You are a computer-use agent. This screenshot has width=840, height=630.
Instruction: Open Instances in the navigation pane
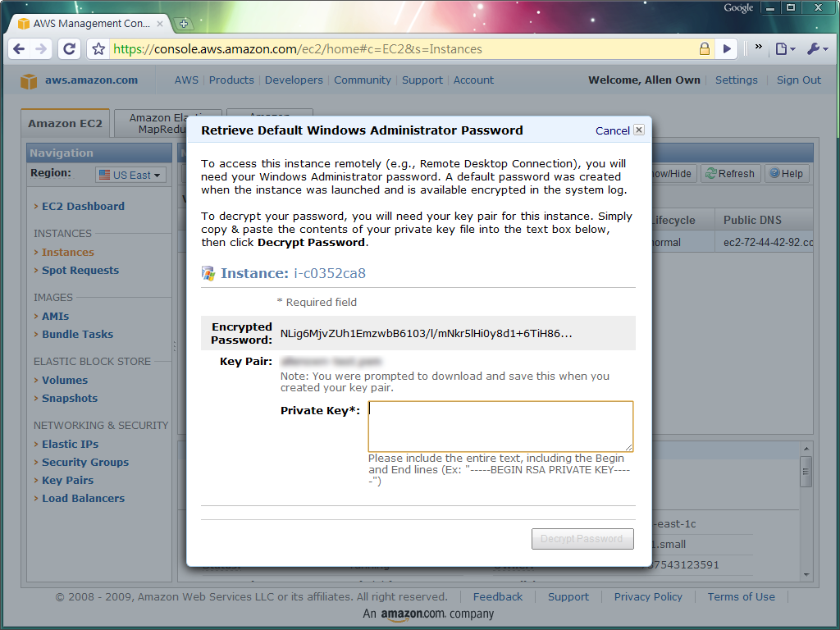pos(68,253)
